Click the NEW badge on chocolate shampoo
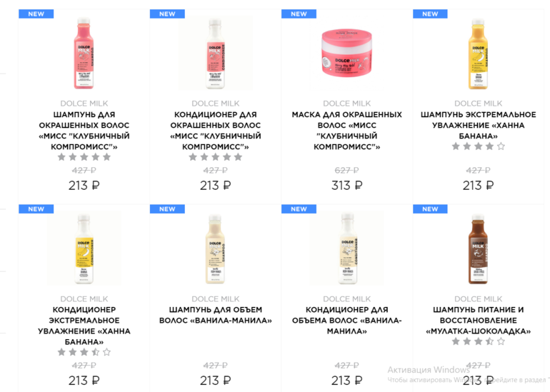The width and height of the screenshot is (550, 392). coord(430,209)
